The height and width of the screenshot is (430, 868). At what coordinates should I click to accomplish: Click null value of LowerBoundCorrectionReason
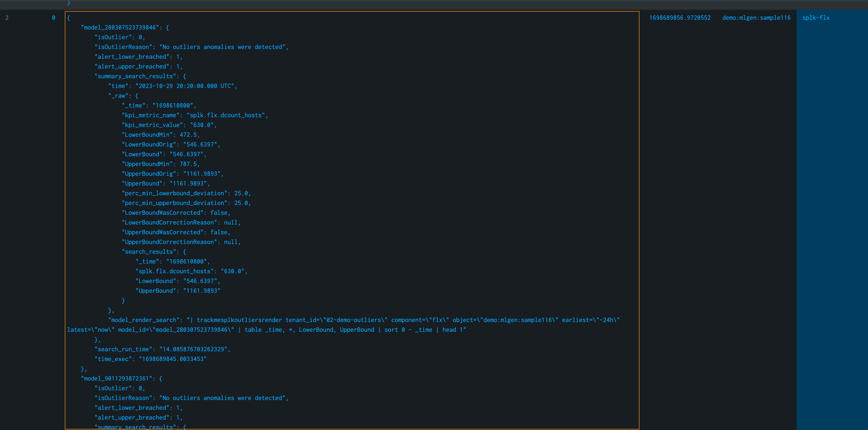pos(230,223)
